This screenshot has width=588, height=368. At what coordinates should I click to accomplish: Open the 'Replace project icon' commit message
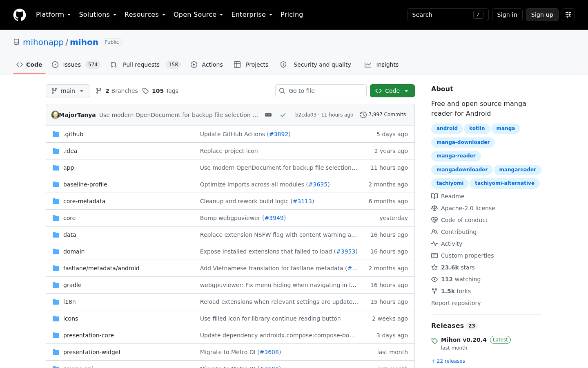pyautogui.click(x=229, y=151)
